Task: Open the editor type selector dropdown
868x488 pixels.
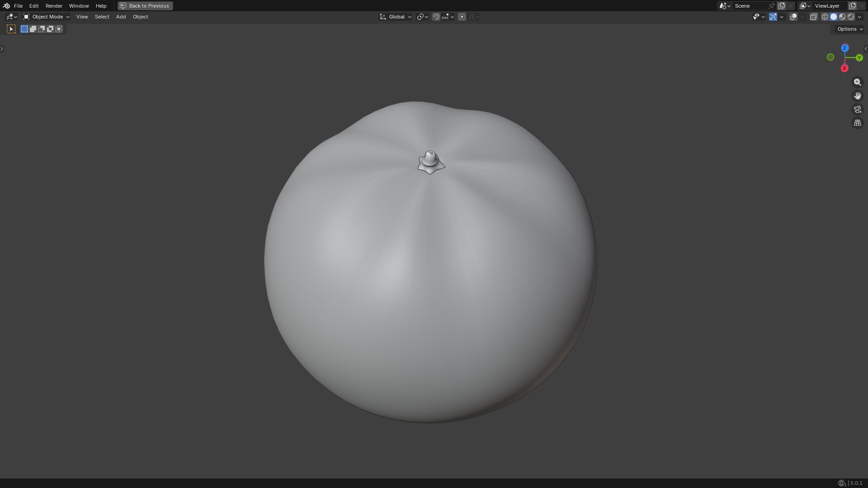Action: [x=11, y=17]
